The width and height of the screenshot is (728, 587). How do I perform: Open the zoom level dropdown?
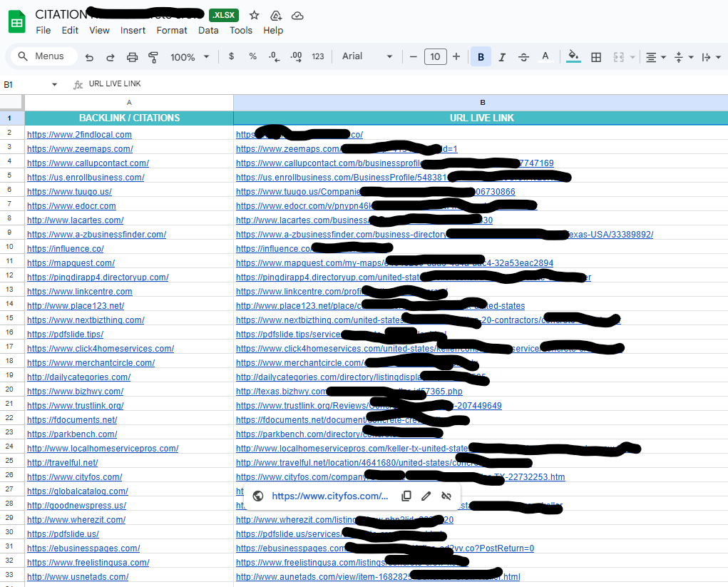point(190,57)
